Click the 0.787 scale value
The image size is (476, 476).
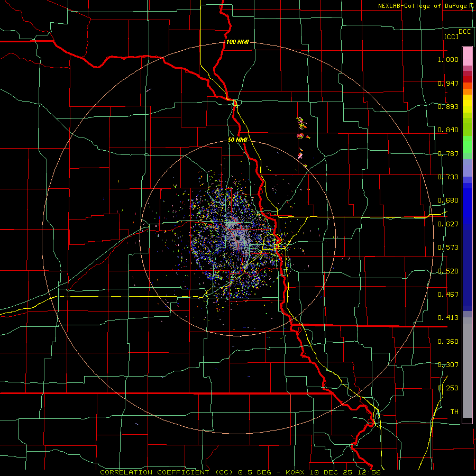coord(448,153)
